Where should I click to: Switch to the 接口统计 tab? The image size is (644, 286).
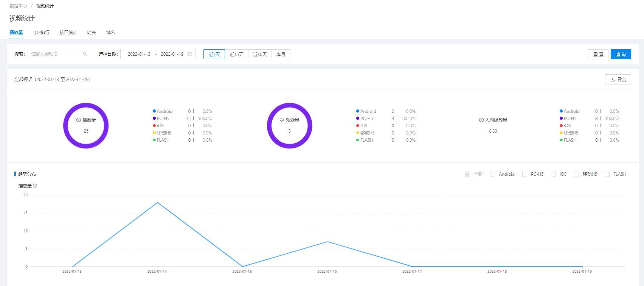[x=68, y=33]
